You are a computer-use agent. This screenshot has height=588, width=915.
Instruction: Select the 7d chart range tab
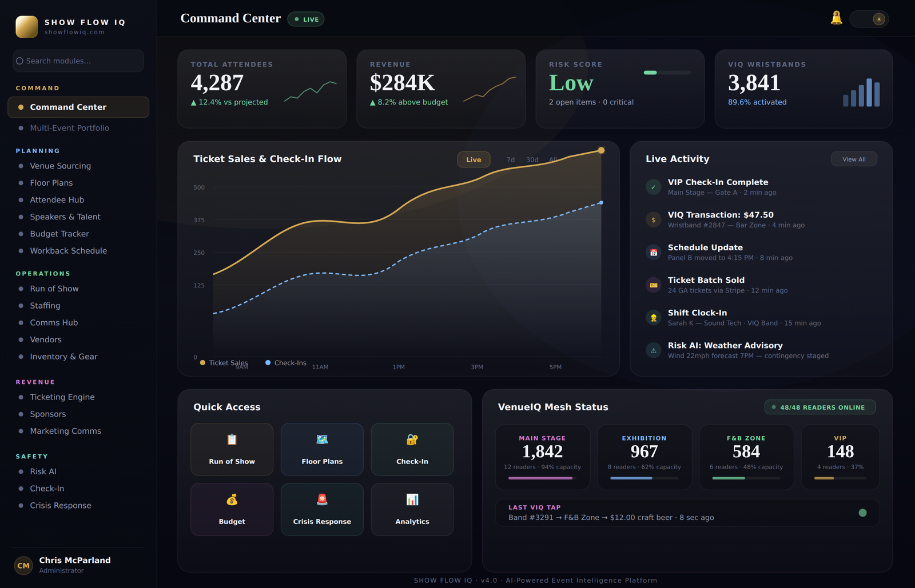(x=511, y=159)
